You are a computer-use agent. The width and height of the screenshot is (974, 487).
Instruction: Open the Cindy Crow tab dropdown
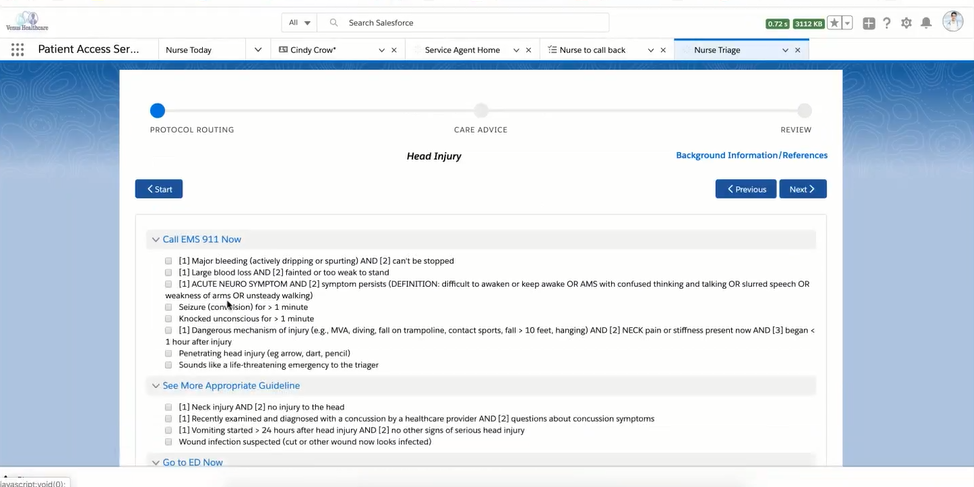pyautogui.click(x=381, y=50)
